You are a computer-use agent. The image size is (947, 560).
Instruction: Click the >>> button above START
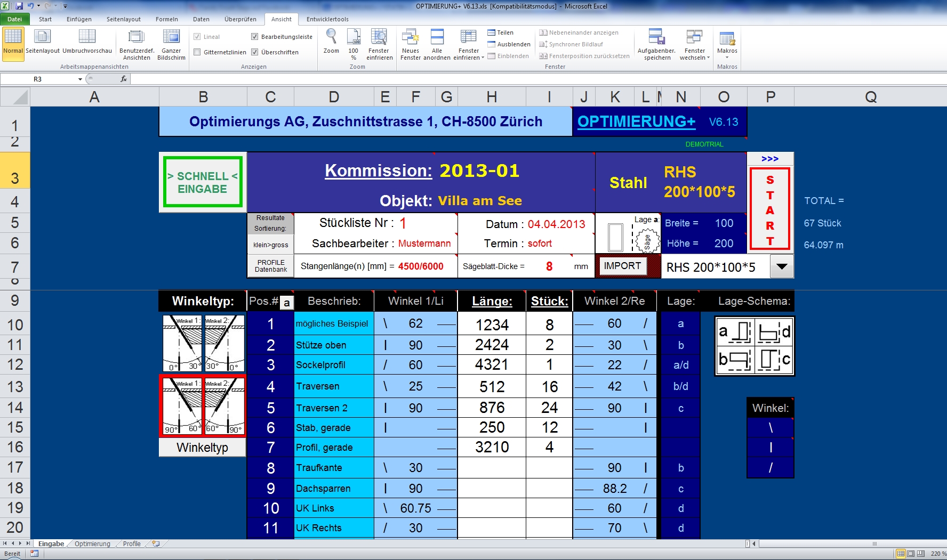[x=770, y=159]
